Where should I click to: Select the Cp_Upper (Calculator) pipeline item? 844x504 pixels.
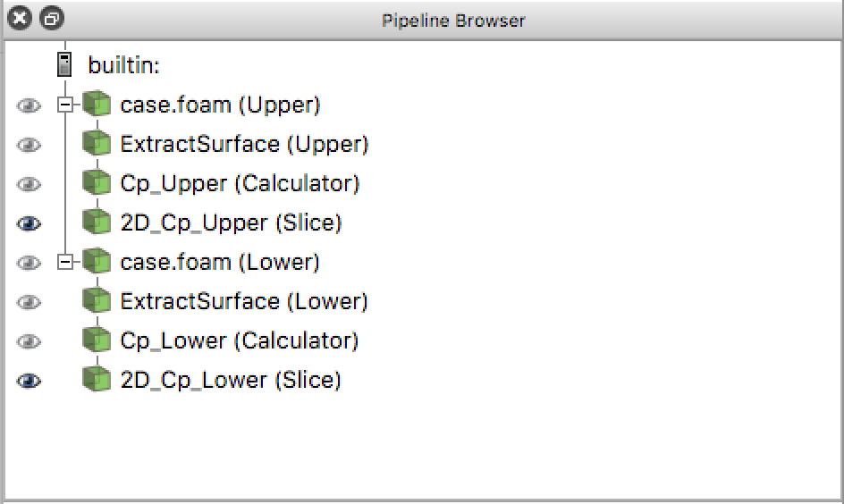tap(240, 183)
